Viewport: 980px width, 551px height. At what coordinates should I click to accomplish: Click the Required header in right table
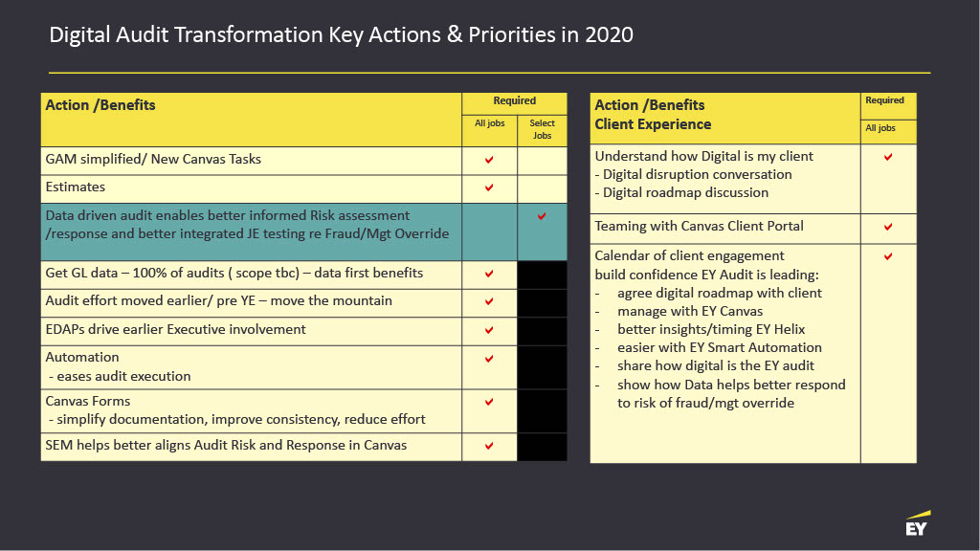(884, 100)
